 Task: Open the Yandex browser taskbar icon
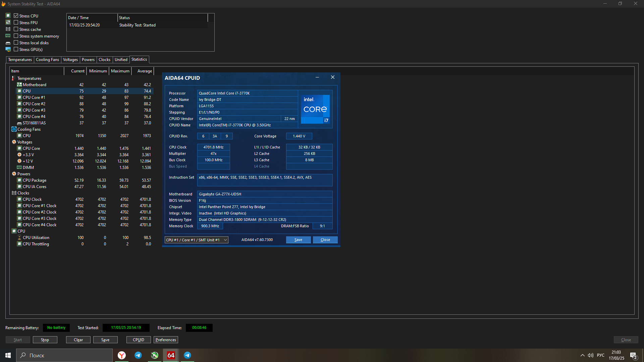[122, 355]
